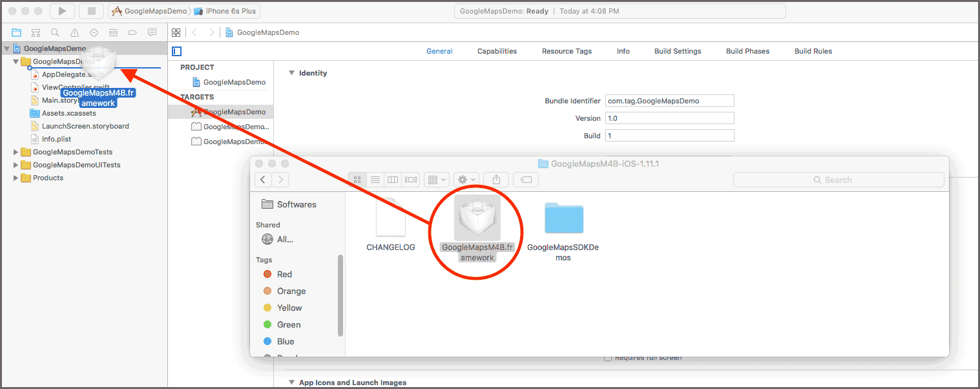Collapse the GoogleMapsDemo yellow folder group
This screenshot has height=389, width=980.
coord(16,61)
